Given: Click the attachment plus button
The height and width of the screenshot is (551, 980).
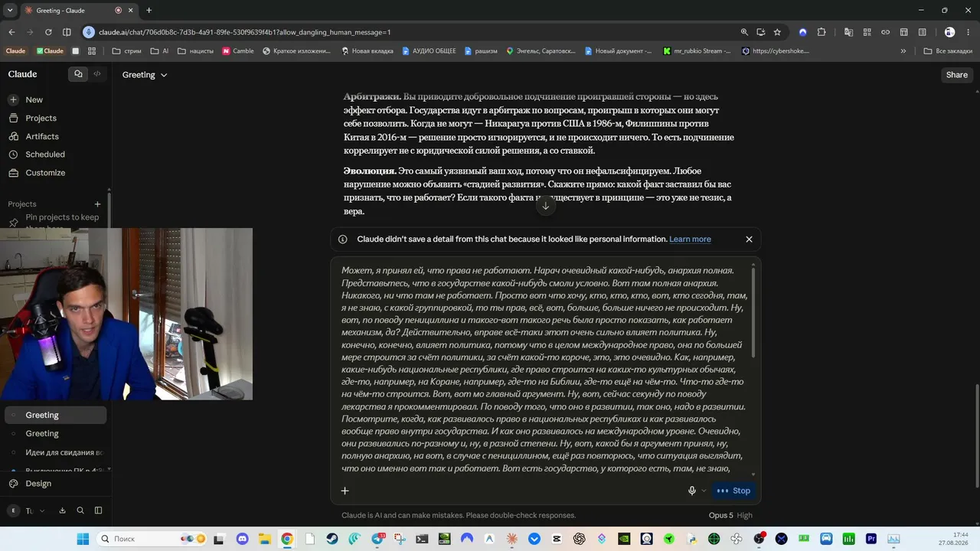Looking at the screenshot, I should pyautogui.click(x=345, y=491).
